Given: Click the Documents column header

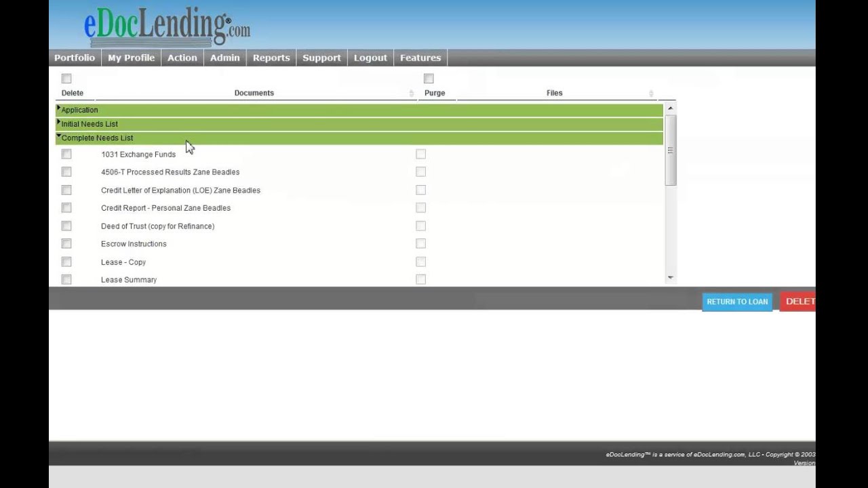Looking at the screenshot, I should click(254, 93).
